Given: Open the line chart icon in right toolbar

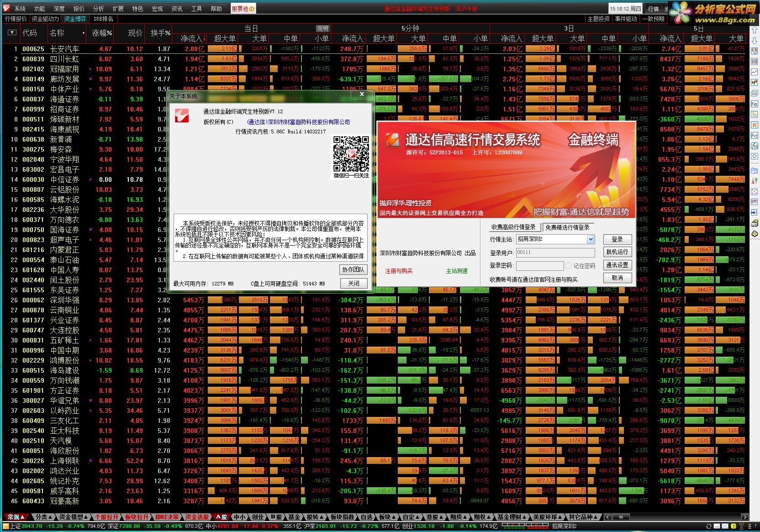Looking at the screenshot, I should tap(754, 72).
